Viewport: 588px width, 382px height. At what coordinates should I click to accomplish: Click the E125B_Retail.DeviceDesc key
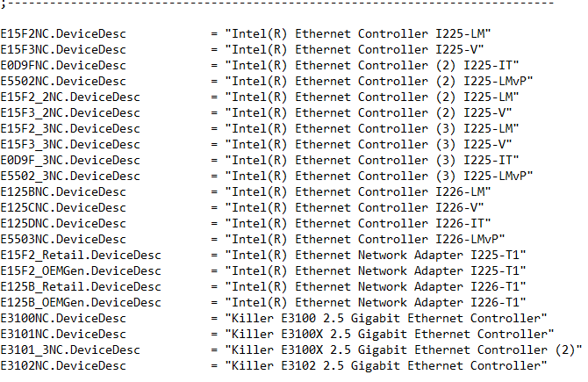point(81,286)
